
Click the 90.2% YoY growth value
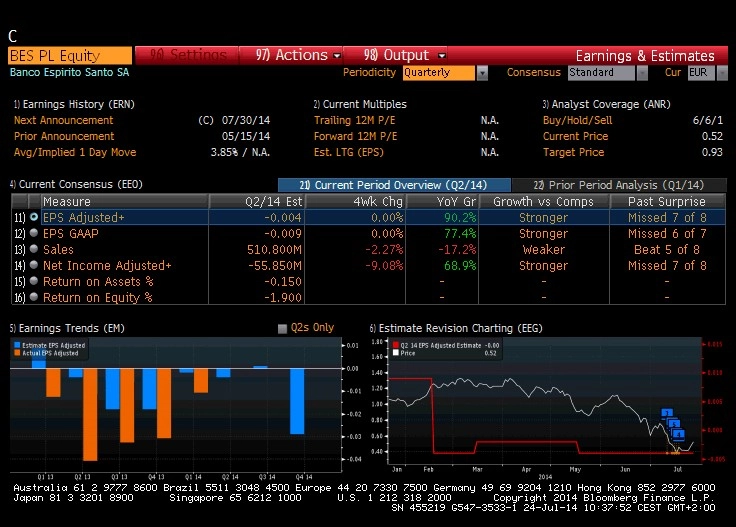460,217
